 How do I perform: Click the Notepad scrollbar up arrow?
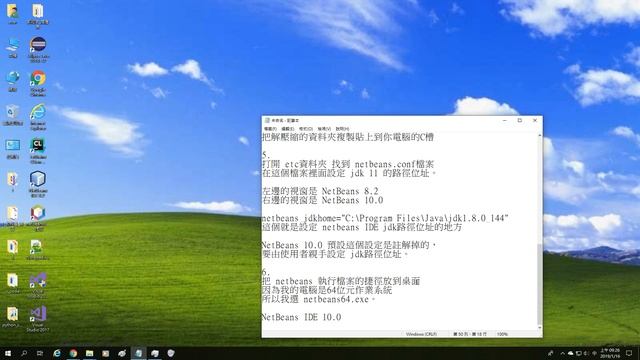[x=540, y=136]
